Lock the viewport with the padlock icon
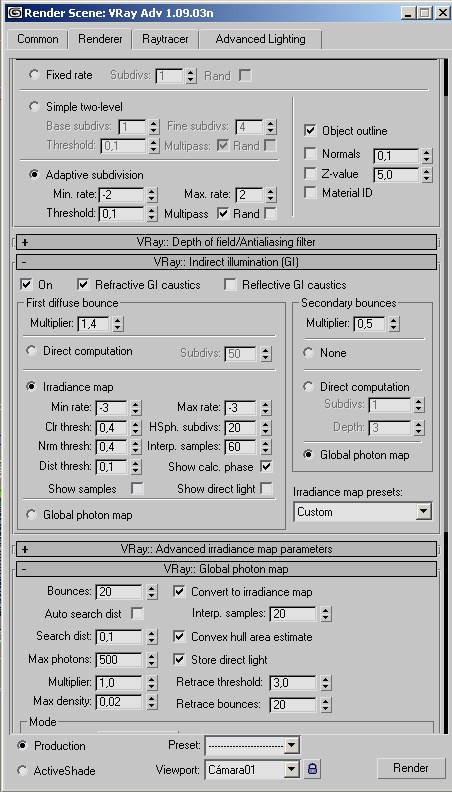The height and width of the screenshot is (792, 452). 313,769
